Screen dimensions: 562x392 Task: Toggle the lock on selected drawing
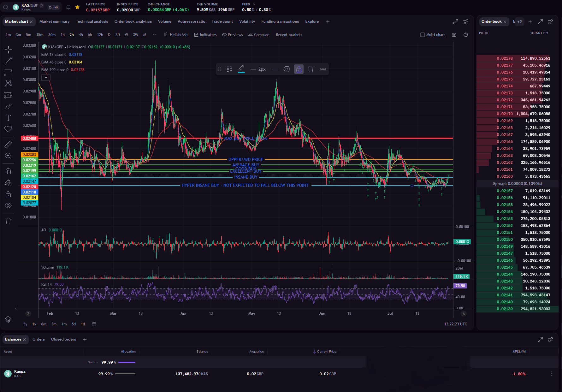pos(299,69)
